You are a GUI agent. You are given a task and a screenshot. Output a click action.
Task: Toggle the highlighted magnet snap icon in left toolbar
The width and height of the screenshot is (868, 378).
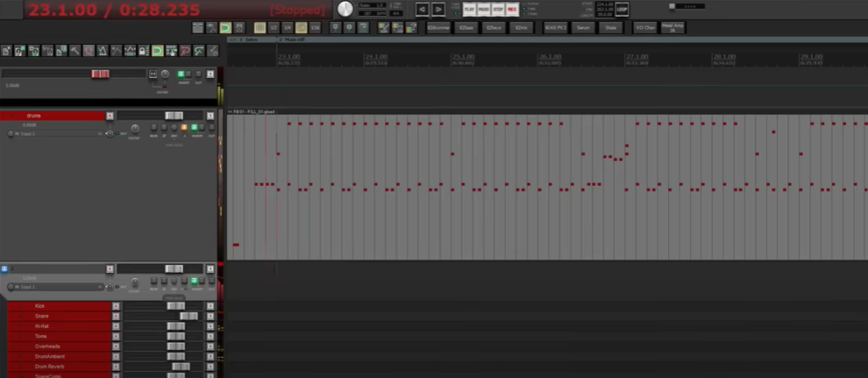[x=158, y=51]
